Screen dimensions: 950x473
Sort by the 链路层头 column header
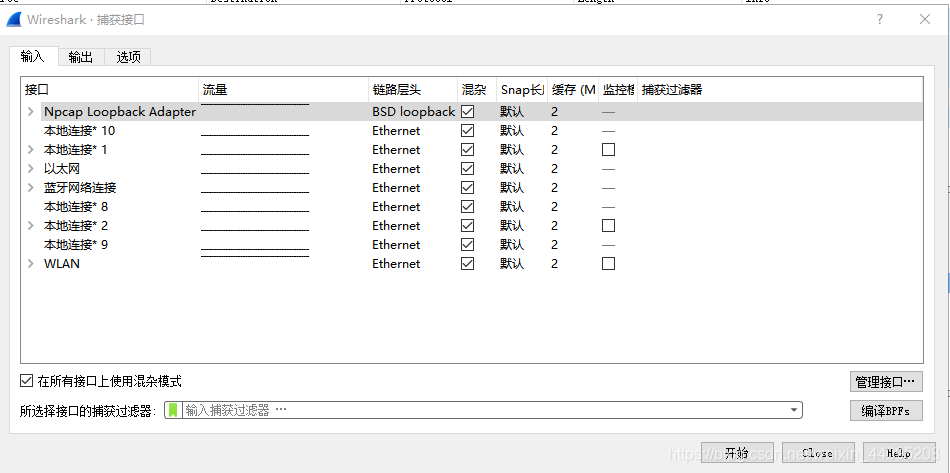point(413,90)
